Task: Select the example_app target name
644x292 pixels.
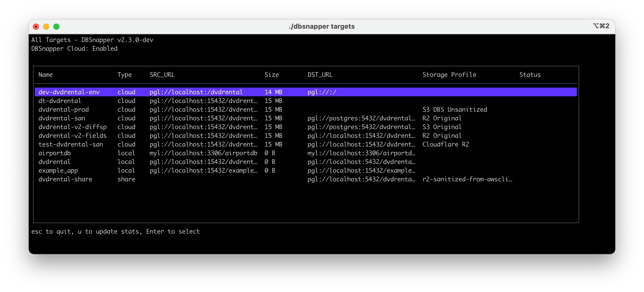Action: [58, 170]
